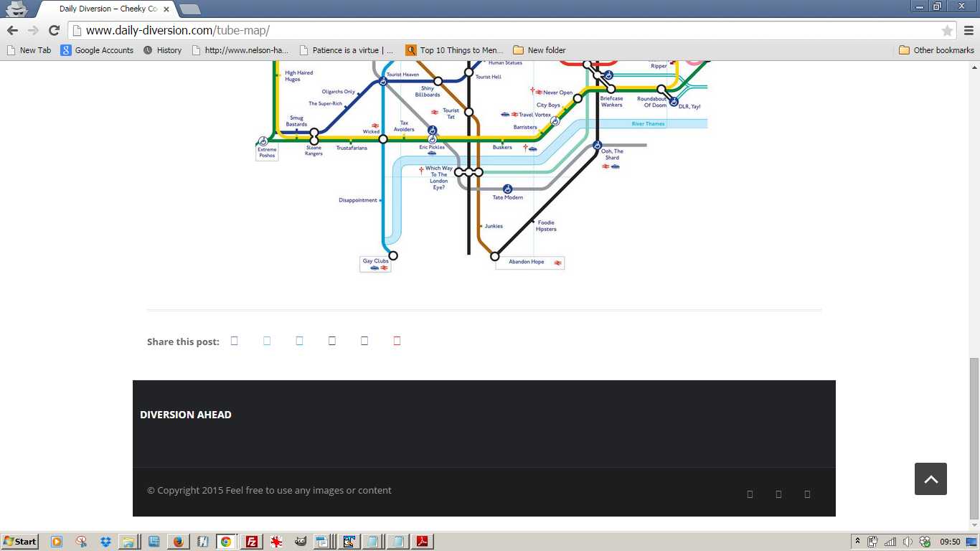The width and height of the screenshot is (980, 551).
Task: Open the Chrome menu hamburger icon
Action: pos(969,30)
